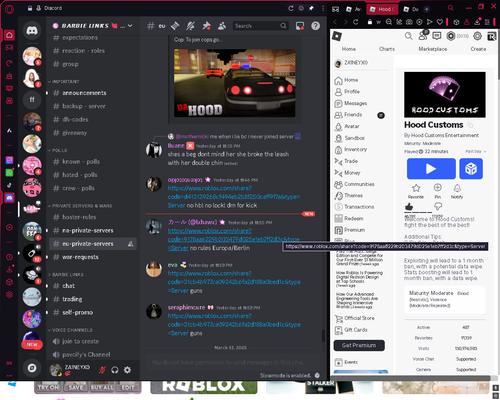The width and height of the screenshot is (500, 400).
Task: Open WhatsApp in the Opera sidebar
Action: 9,173
